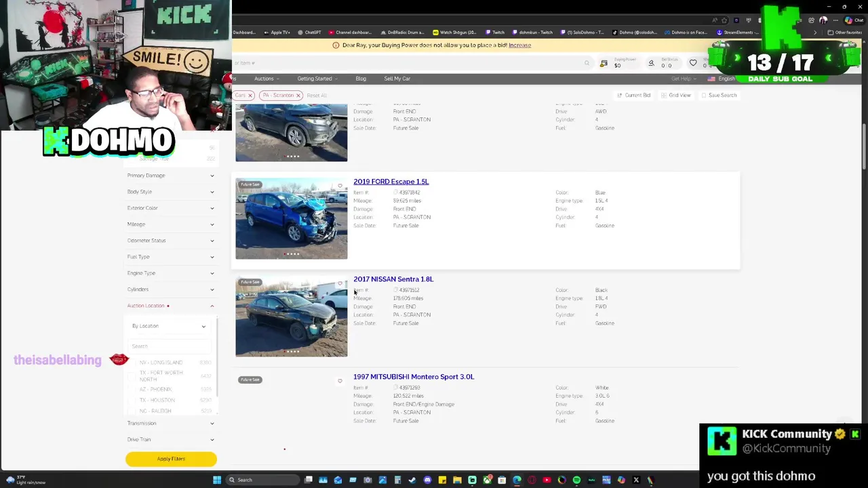Expand Fuel Type filter
Viewport: 868px width, 488px height.
click(171, 257)
